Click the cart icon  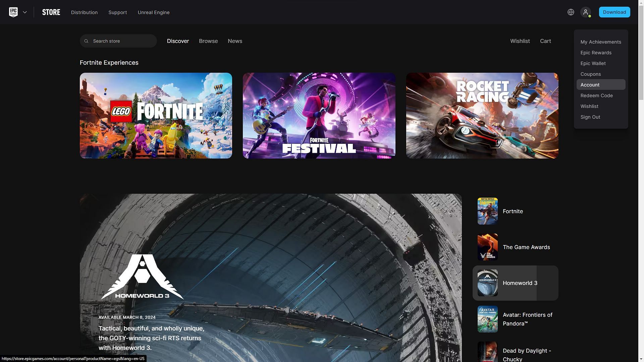545,41
